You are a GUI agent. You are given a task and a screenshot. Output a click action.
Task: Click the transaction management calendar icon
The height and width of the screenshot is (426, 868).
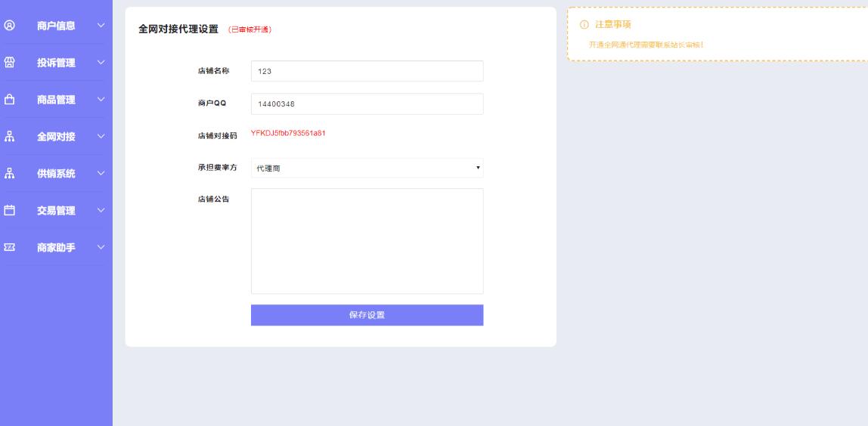10,210
